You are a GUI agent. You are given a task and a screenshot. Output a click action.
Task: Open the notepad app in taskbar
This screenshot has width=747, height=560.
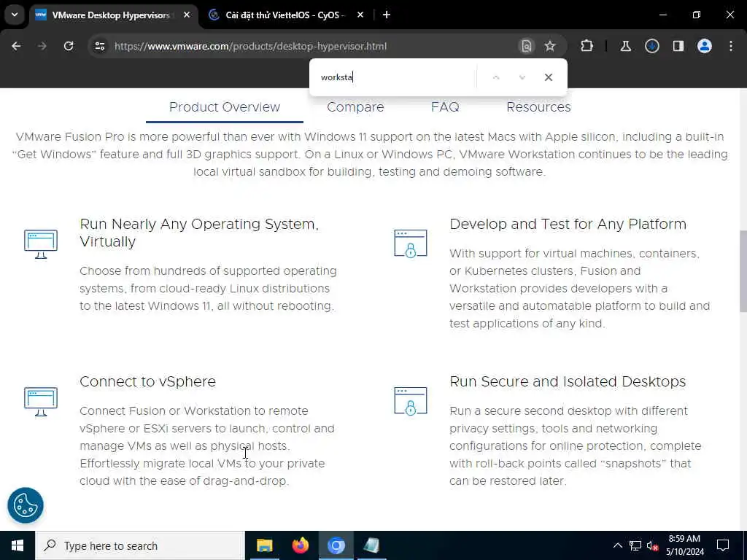(371, 545)
